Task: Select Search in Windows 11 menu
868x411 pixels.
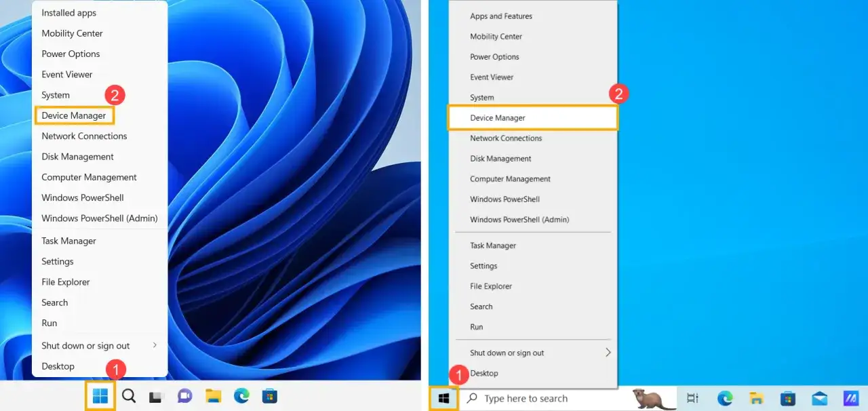Action: click(x=100, y=302)
